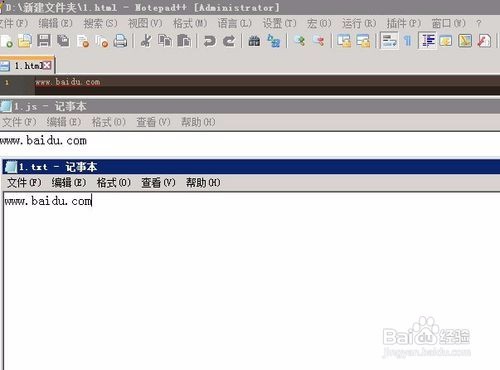Toggle Indent Guide icon in Notepad++
500x370 pixels.
point(427,41)
